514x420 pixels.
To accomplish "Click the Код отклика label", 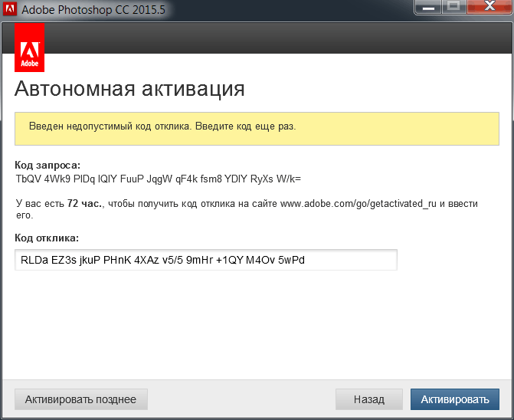I will coord(47,238).
